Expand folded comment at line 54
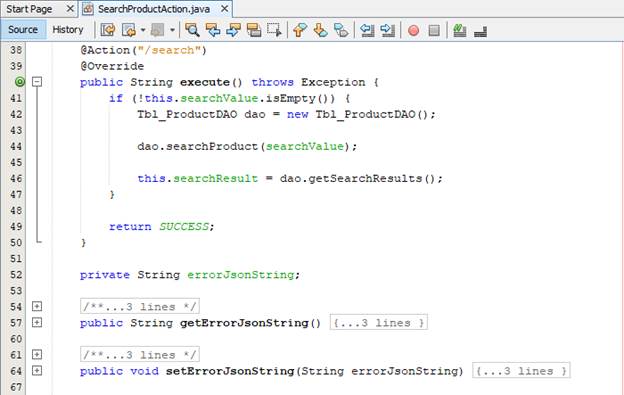Viewport: 624px width, 395px height. click(37, 306)
